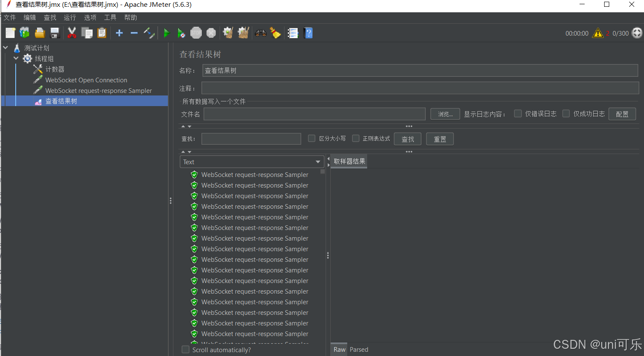This screenshot has width=644, height=356.
Task: Click the 文件名 input field
Action: tap(315, 114)
